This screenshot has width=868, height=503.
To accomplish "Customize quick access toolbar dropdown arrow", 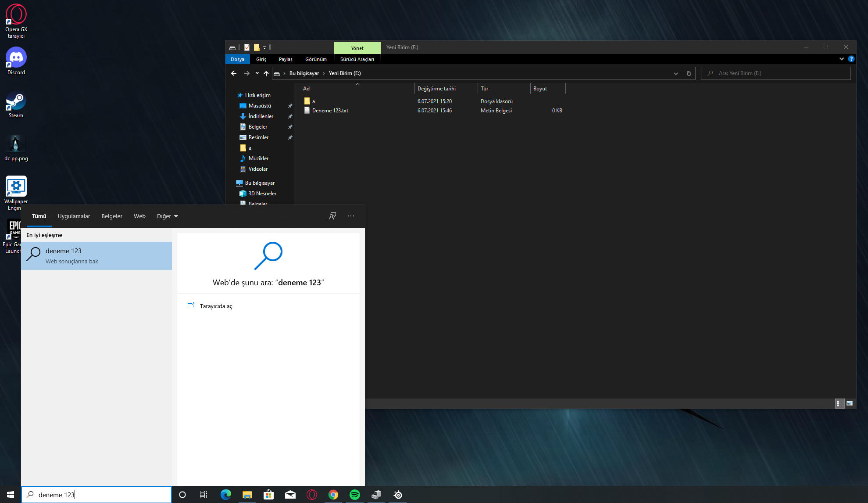I will tap(264, 47).
